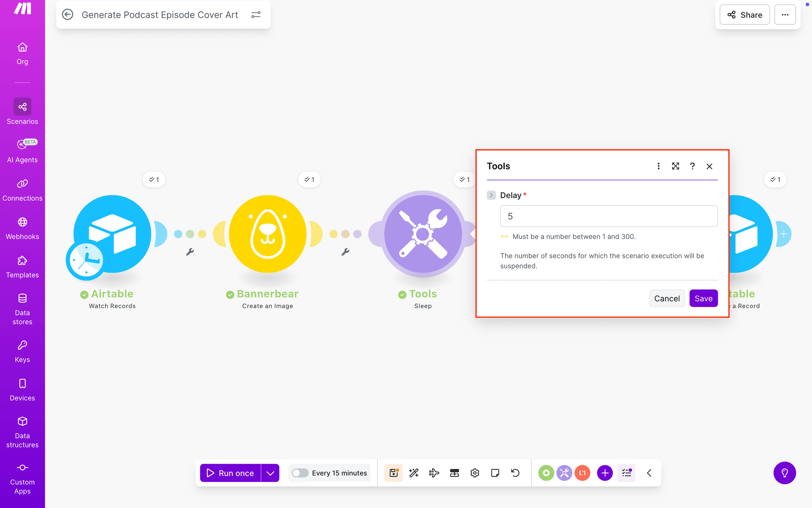Open the Tools panel three-dot menu
The width and height of the screenshot is (812, 508).
point(659,166)
